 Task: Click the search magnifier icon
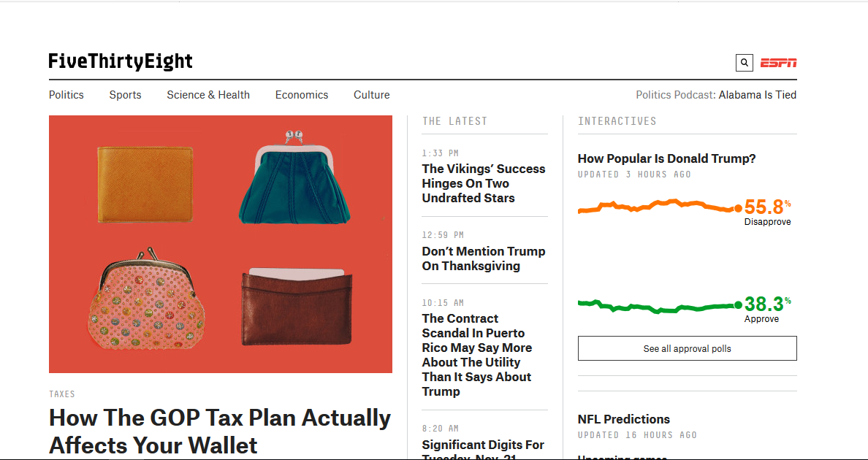click(x=744, y=63)
